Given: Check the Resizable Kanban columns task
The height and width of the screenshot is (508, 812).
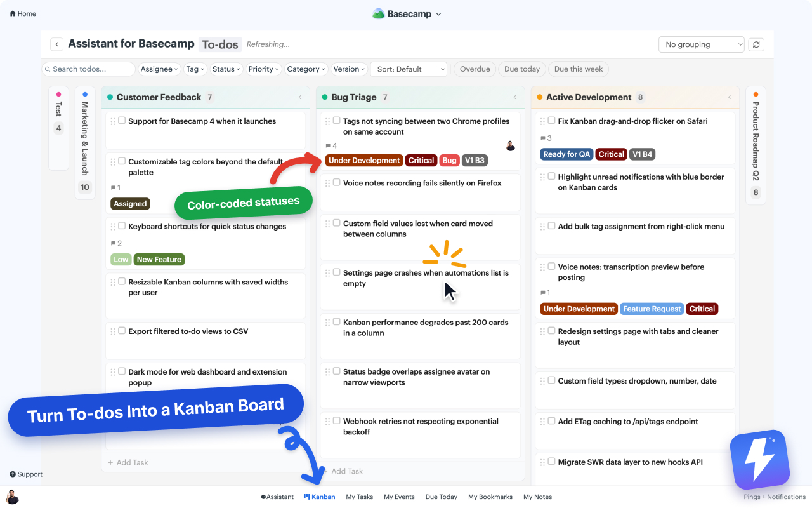Looking at the screenshot, I should 122,281.
